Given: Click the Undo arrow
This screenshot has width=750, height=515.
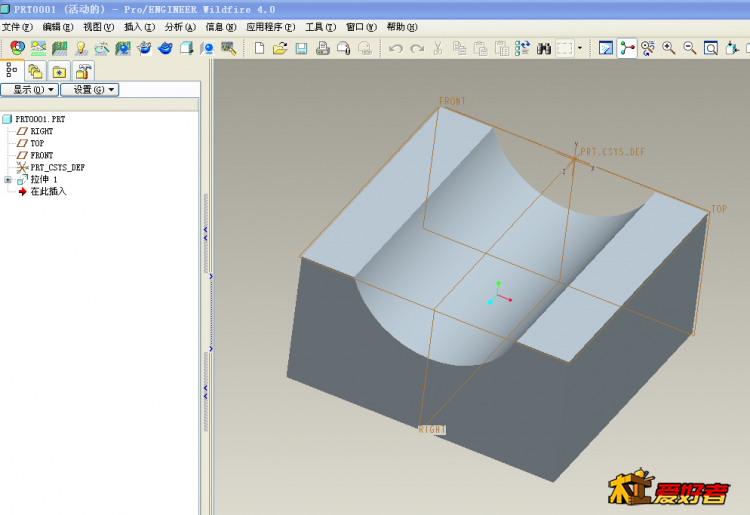Looking at the screenshot, I should [x=396, y=48].
